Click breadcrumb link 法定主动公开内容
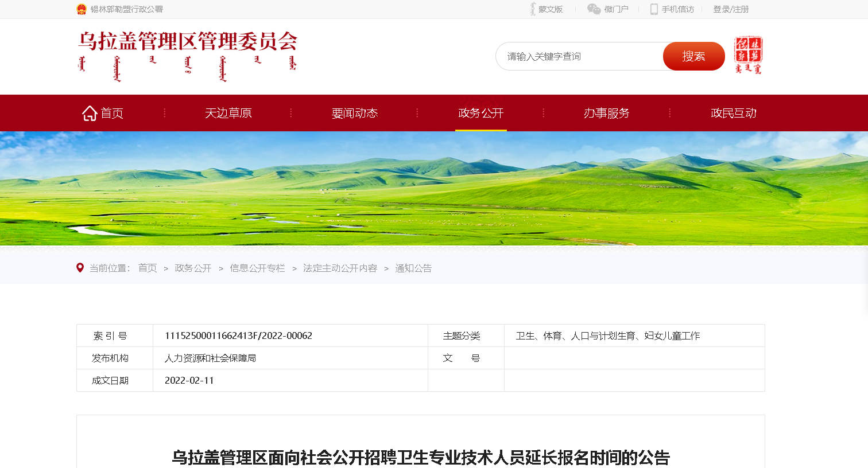868x468 pixels. click(x=340, y=268)
